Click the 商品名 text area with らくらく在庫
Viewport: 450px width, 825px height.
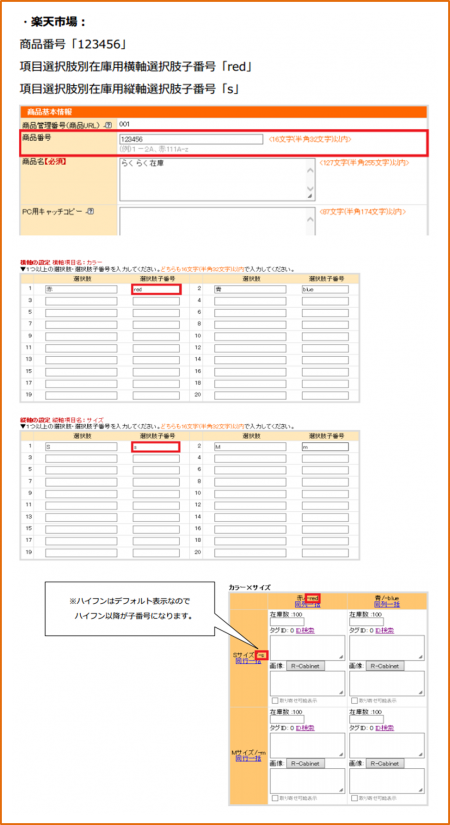[x=217, y=179]
